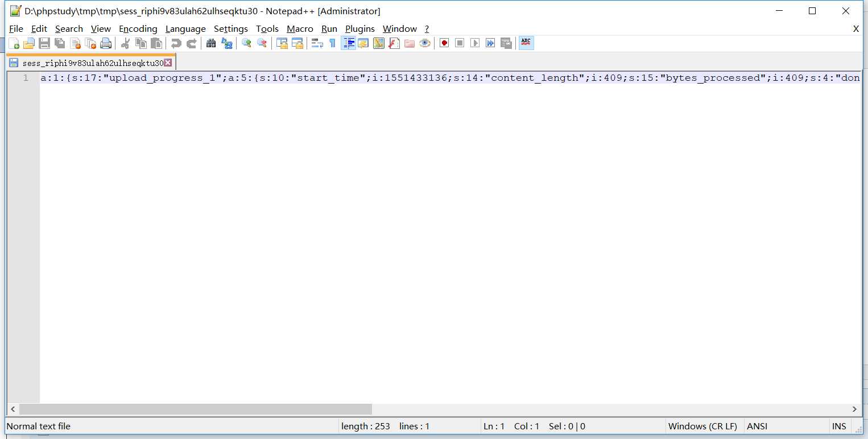
Task: Click line number 1 in the margin
Action: pos(26,78)
